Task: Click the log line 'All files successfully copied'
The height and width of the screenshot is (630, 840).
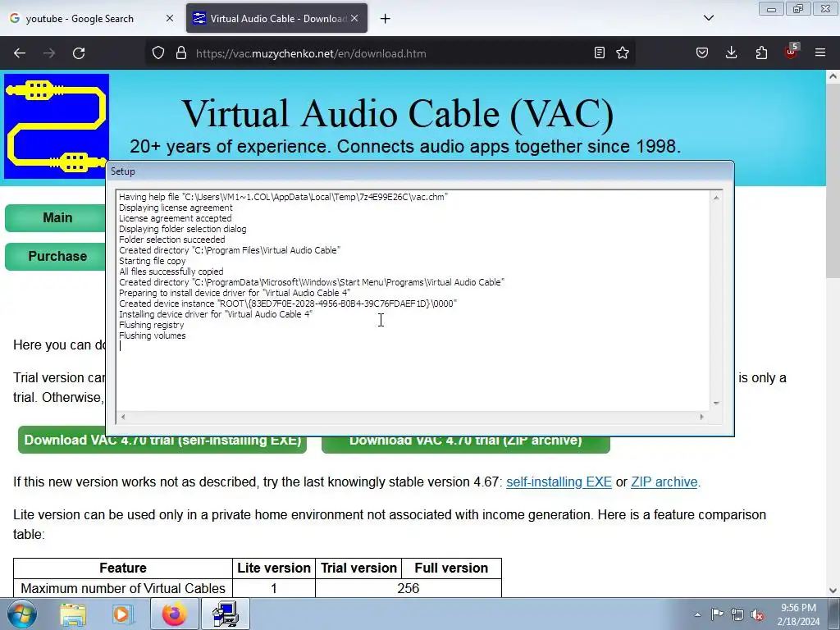Action: click(x=171, y=272)
